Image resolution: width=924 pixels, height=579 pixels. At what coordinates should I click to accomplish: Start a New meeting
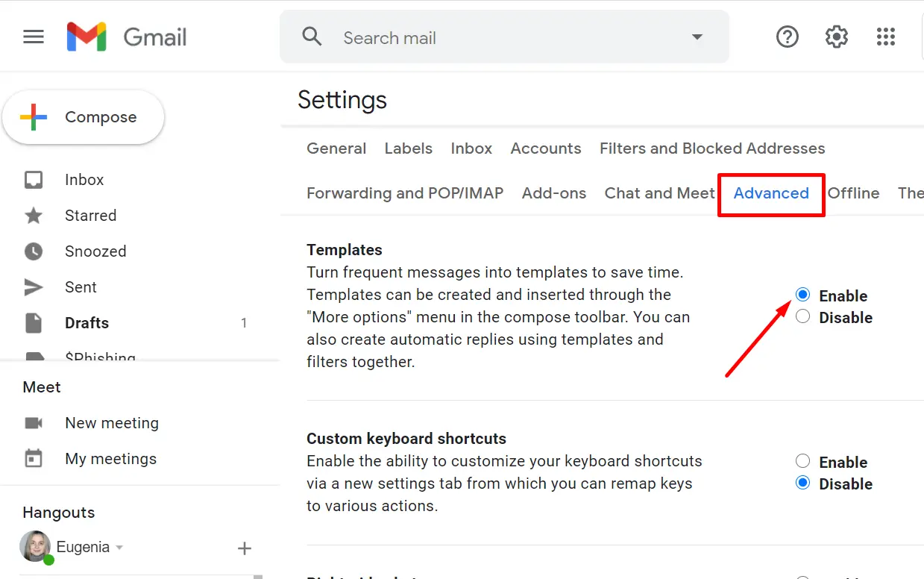(112, 423)
